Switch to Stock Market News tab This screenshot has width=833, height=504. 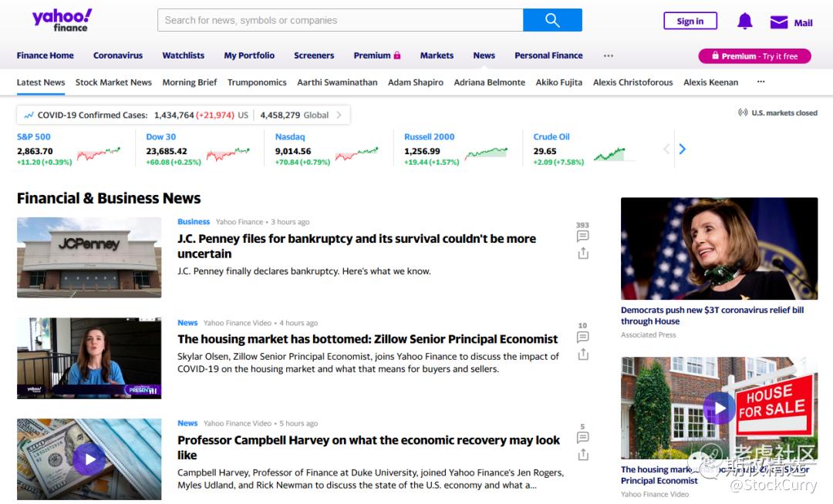(113, 82)
